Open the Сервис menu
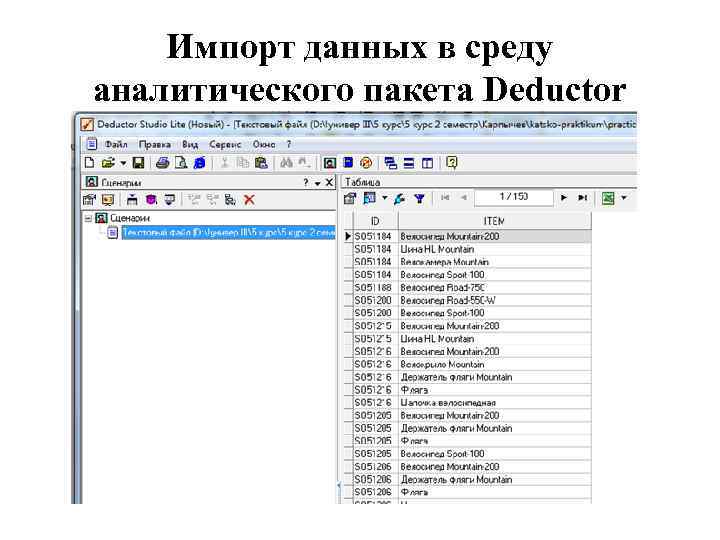Viewport: 720px width, 540px height. 225,145
